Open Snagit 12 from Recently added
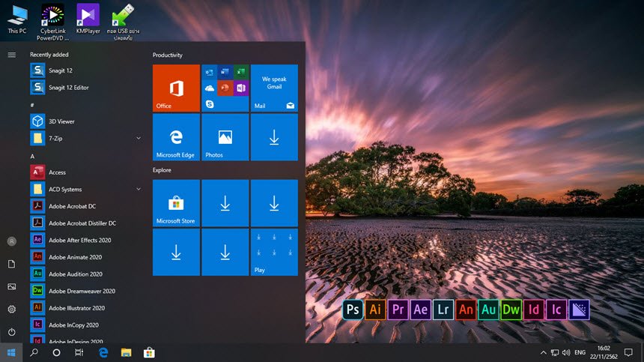The image size is (644, 362). [x=85, y=70]
